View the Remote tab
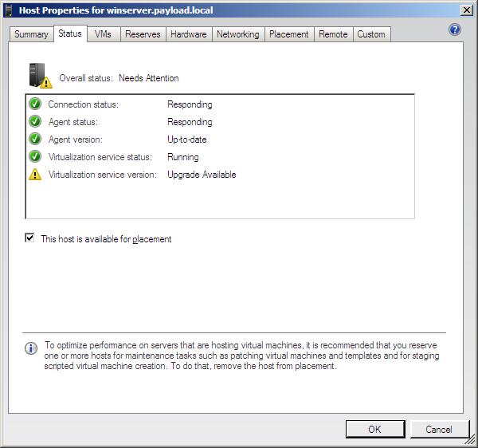Image resolution: width=478 pixels, height=448 pixels. pyautogui.click(x=333, y=34)
